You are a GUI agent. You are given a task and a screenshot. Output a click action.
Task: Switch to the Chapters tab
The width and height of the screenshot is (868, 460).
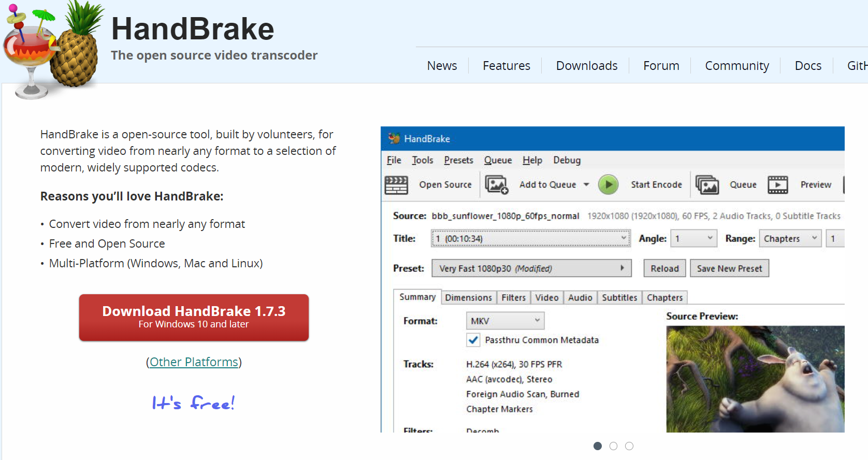[665, 297]
